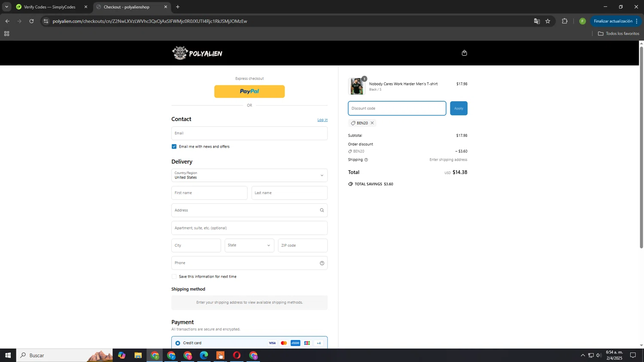Uncheck Email me with news and offers
This screenshot has width=644, height=362.
point(174,147)
